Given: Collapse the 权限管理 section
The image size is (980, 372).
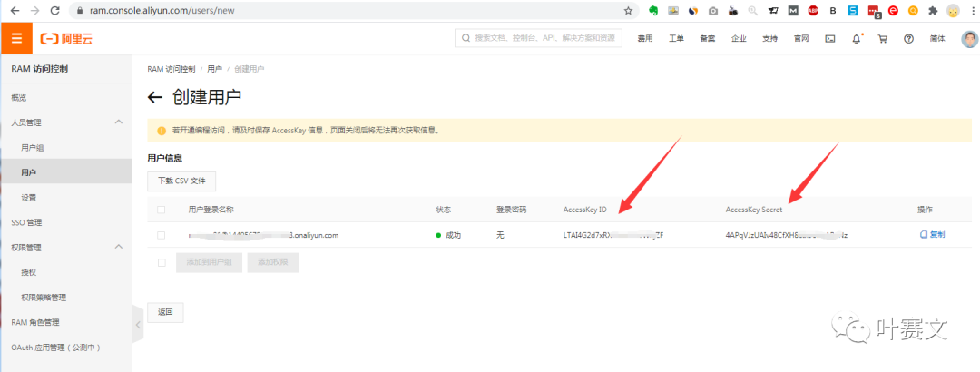Looking at the screenshot, I should tap(119, 247).
